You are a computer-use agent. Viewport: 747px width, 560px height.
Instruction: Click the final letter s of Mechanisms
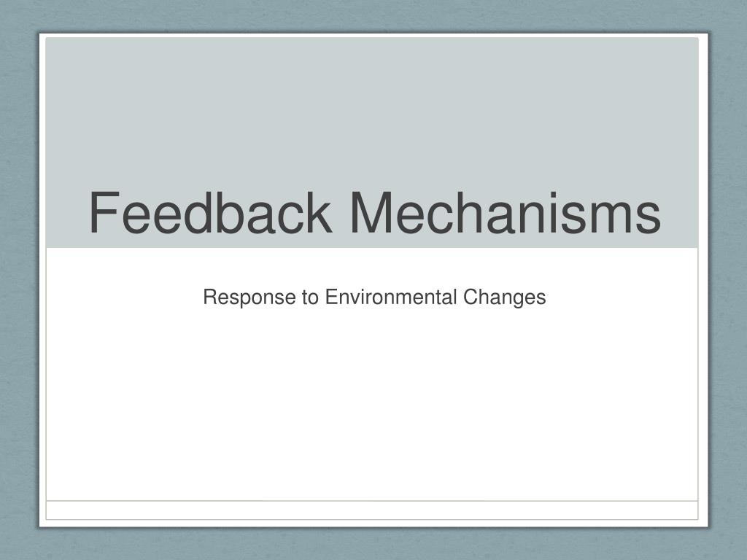click(648, 218)
